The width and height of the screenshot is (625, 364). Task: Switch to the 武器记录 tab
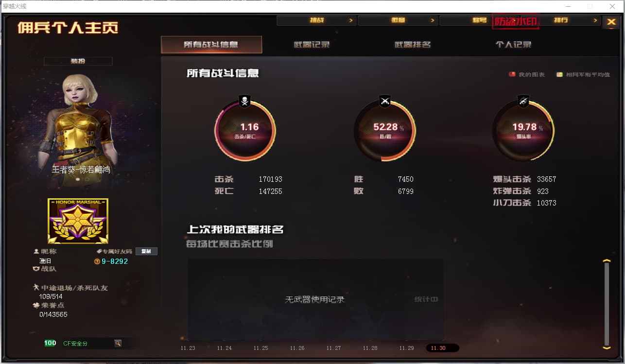(x=312, y=45)
